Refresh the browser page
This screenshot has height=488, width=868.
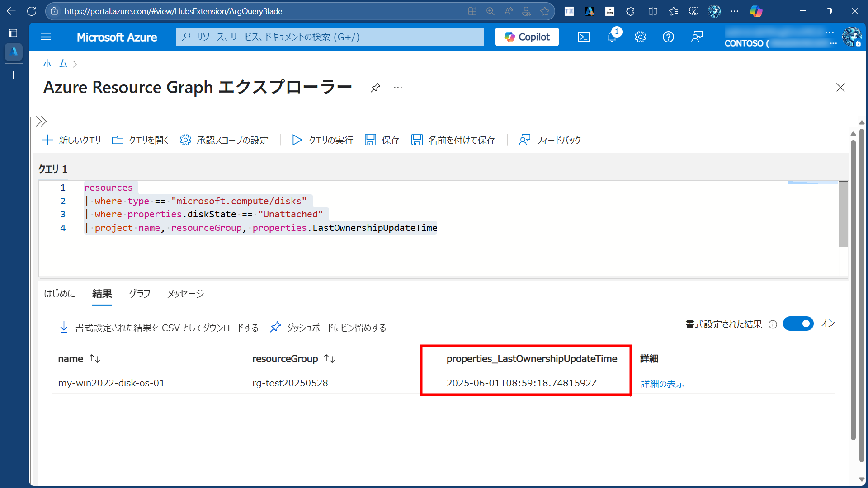[x=32, y=11]
